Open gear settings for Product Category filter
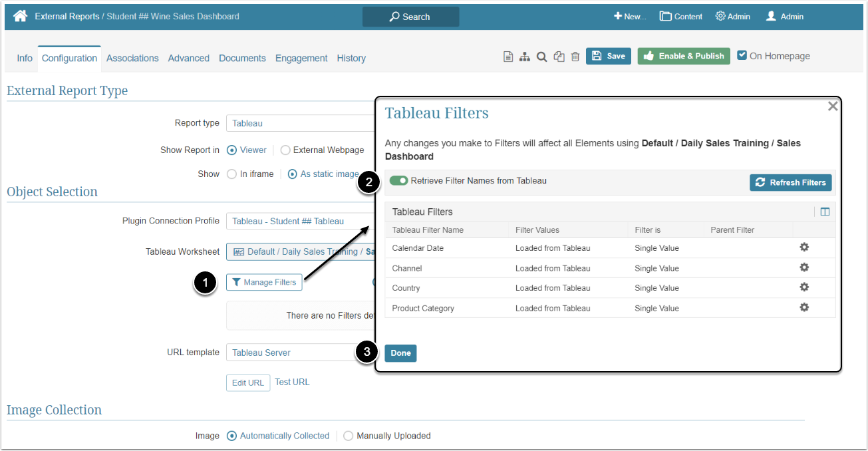This screenshot has width=868, height=451. [x=804, y=307]
